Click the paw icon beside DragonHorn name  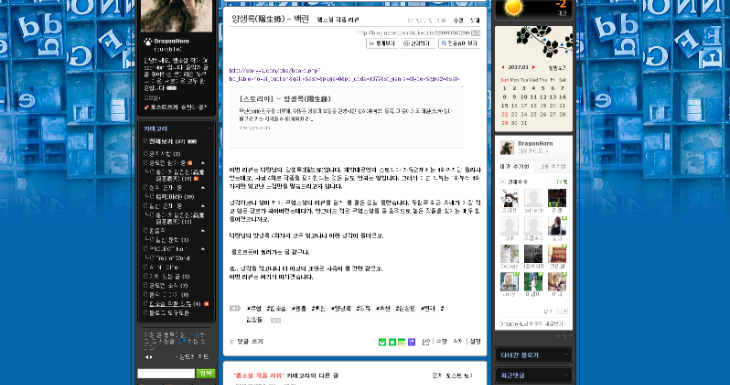tap(148, 41)
